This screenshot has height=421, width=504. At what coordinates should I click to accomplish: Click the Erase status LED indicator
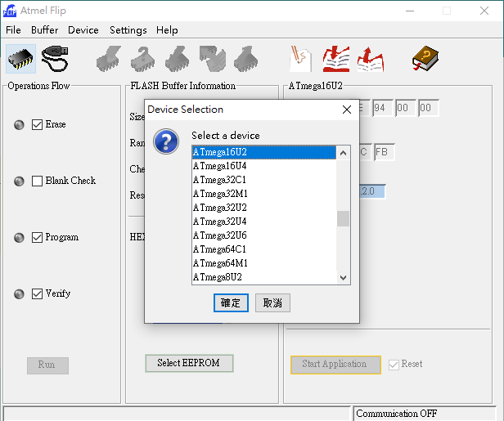[x=19, y=124]
